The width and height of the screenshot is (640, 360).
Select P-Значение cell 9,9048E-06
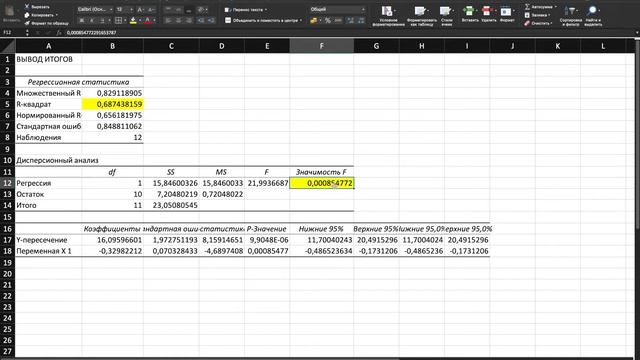[x=267, y=240]
